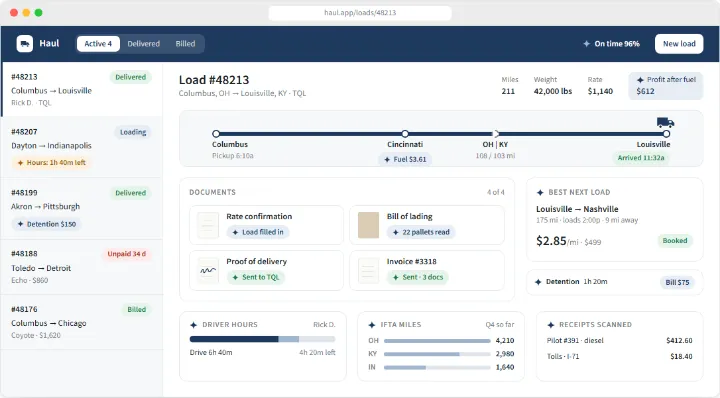
Task: Click the sparkle icon next to Best Next Load
Action: click(540, 192)
